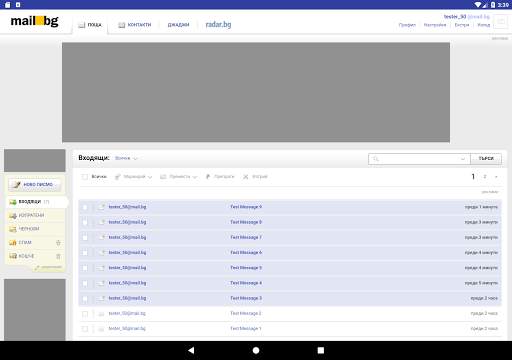Screen dimensions: 512x360
Task: Select checkbox for Test Message 3
Action: pyautogui.click(x=85, y=299)
